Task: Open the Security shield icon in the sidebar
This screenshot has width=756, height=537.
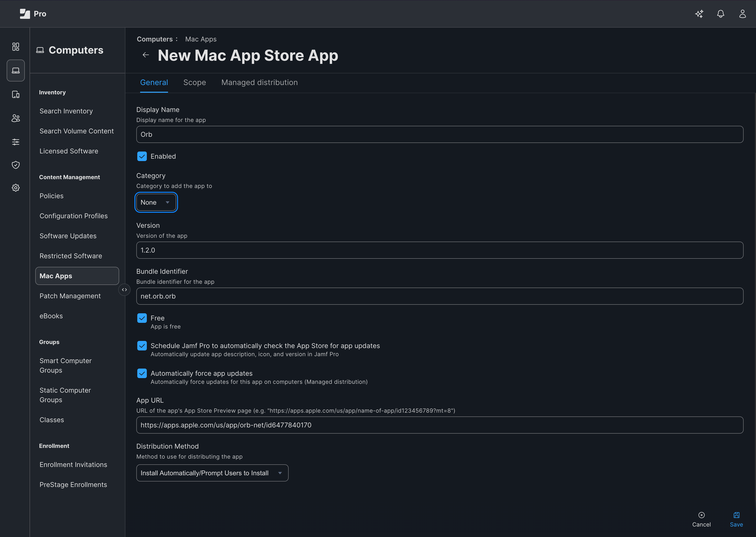Action: (15, 165)
